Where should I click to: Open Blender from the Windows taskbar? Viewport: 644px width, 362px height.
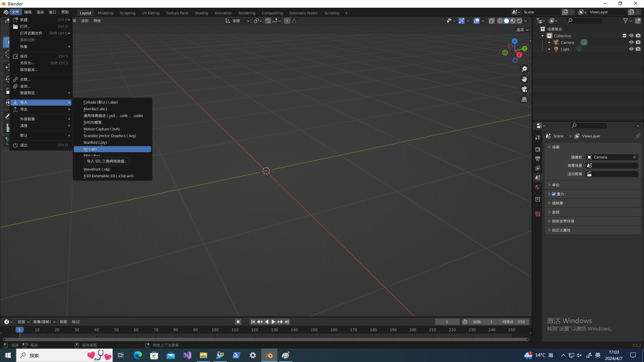click(269, 355)
